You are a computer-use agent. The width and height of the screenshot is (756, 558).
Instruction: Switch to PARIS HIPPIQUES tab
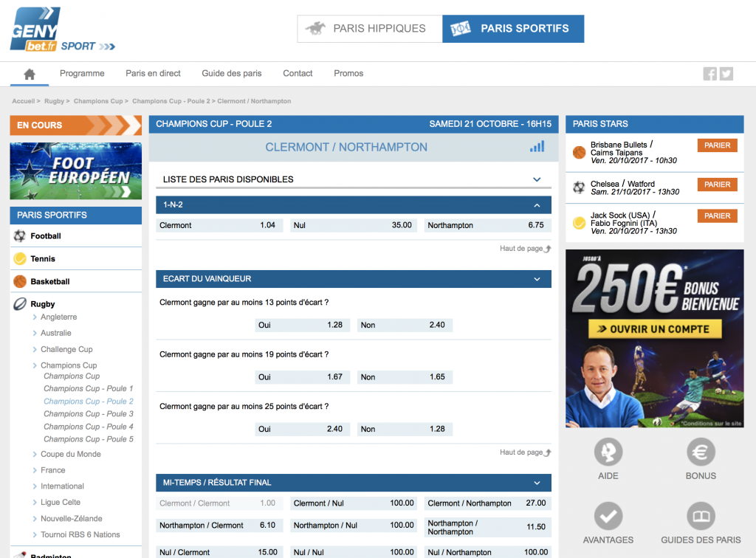click(x=370, y=29)
